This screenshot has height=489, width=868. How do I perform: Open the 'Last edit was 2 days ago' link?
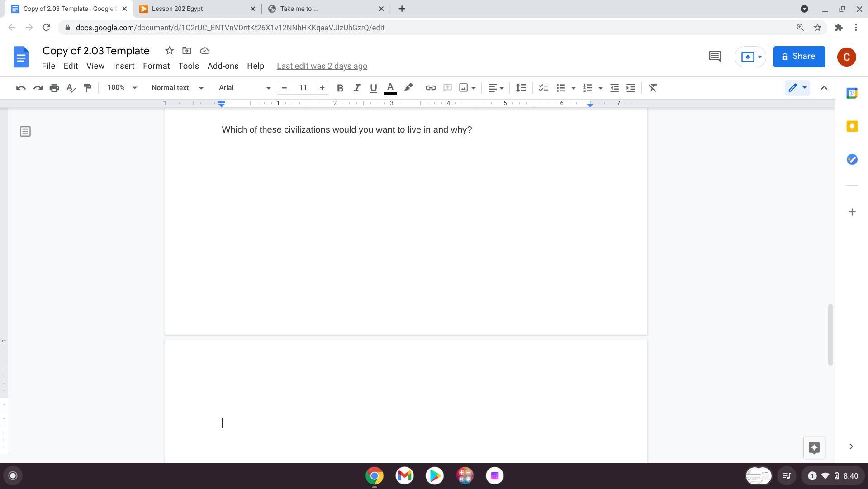[322, 66]
